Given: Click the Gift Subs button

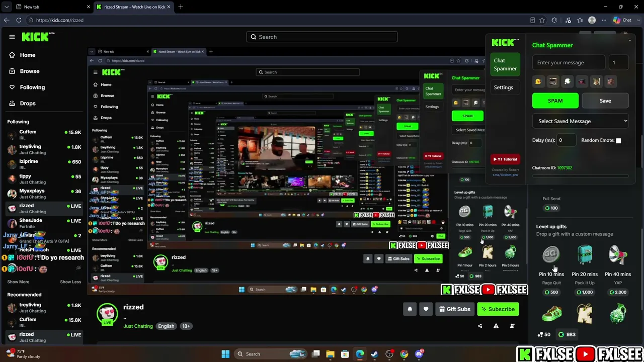Looking at the screenshot, I should pos(454,309).
